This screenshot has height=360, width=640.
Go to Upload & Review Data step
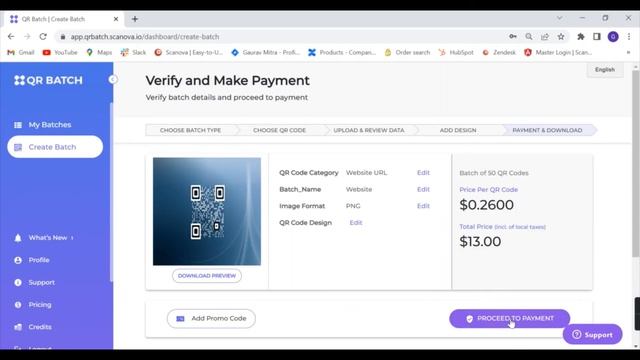click(x=369, y=130)
